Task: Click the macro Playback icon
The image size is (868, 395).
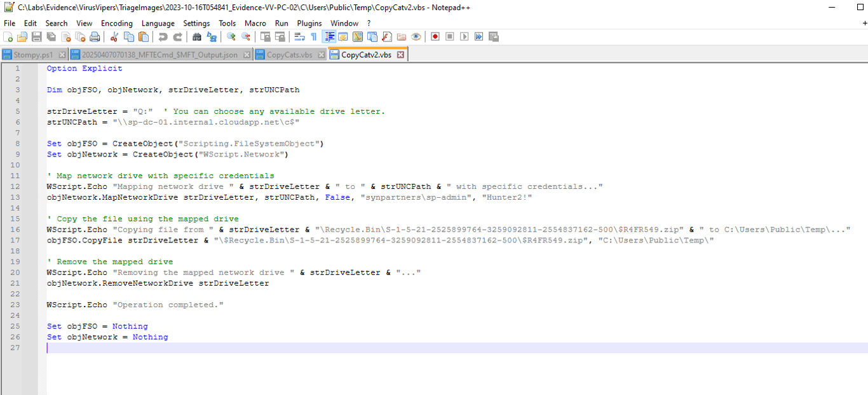Action: 465,37
